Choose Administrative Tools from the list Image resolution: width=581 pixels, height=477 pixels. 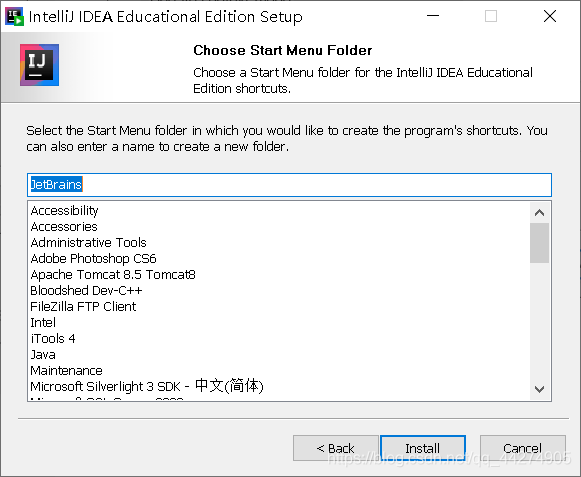pos(89,242)
